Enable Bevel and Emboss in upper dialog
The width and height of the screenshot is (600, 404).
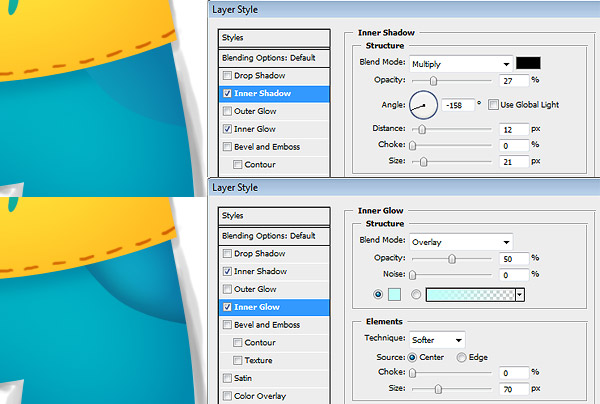pos(227,147)
